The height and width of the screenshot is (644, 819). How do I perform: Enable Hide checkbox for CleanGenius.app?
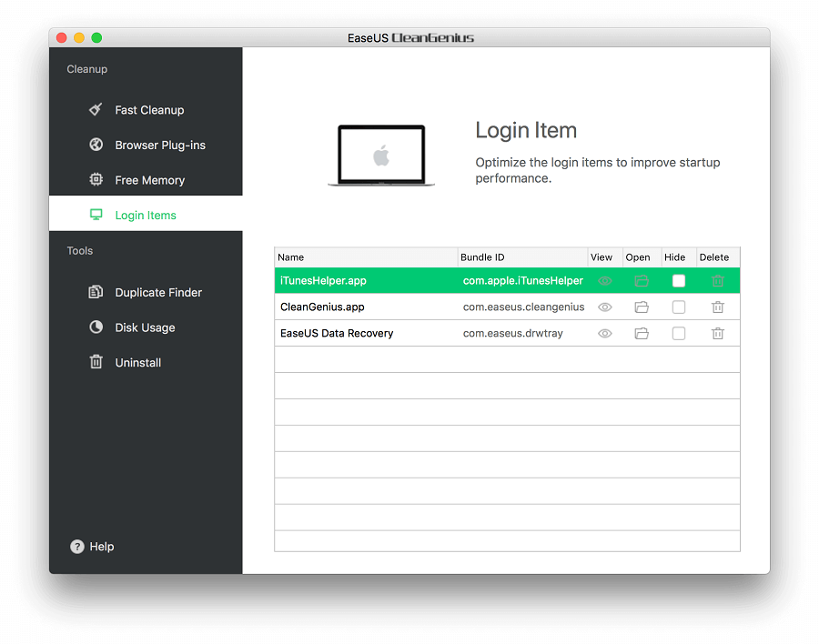click(679, 307)
